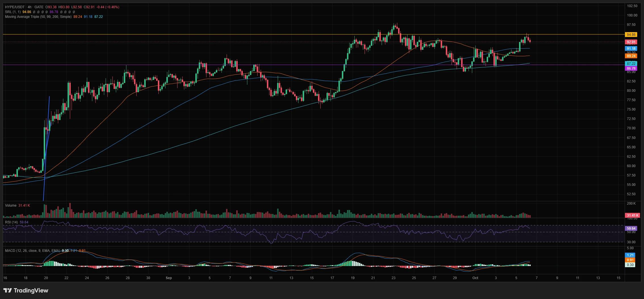Screen dimensions: 644x299
Task: Select the −0.44 (−0.46%) change text
Action: point(108,7)
